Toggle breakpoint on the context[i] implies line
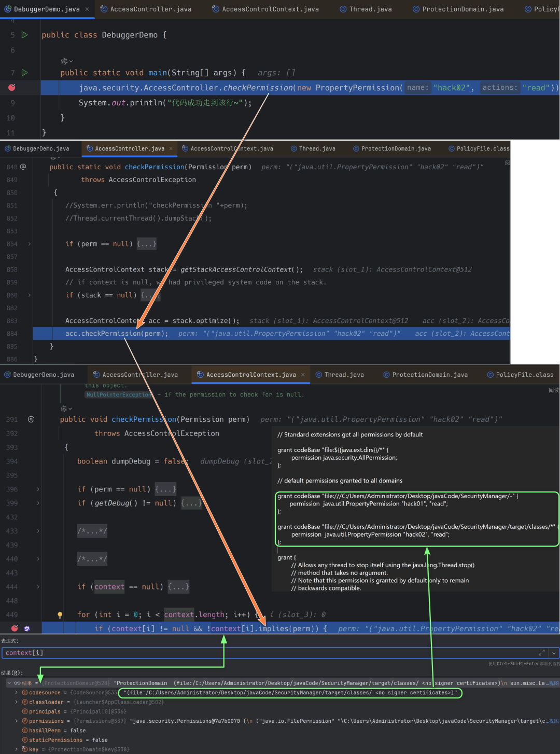The height and width of the screenshot is (754, 560). point(15,628)
